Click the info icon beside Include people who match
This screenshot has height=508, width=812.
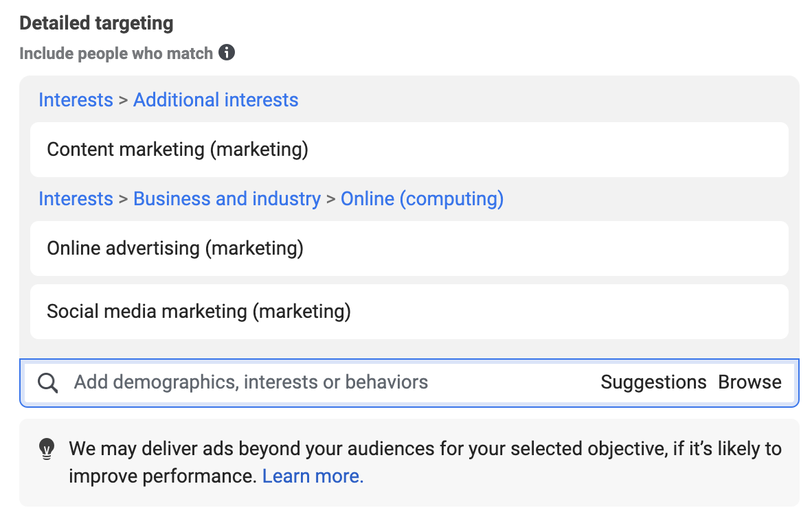(226, 52)
